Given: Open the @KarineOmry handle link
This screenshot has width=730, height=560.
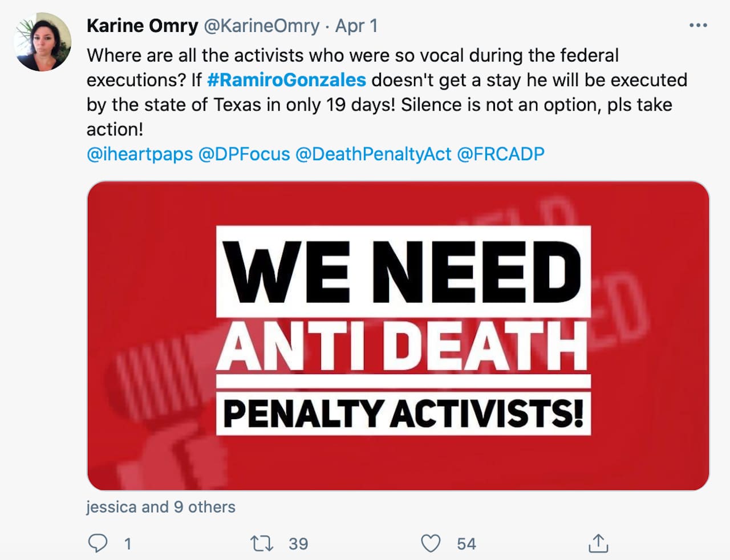Looking at the screenshot, I should [261, 26].
